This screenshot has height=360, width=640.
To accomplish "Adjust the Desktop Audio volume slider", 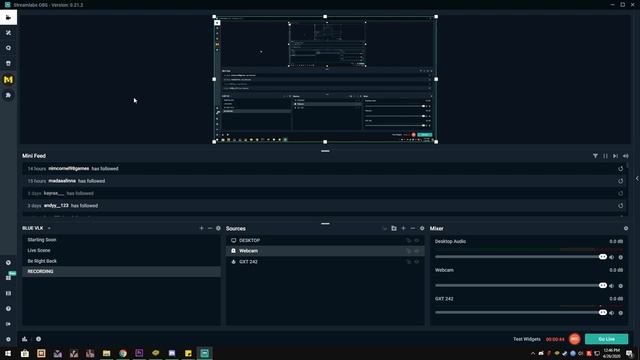I will (x=521, y=257).
